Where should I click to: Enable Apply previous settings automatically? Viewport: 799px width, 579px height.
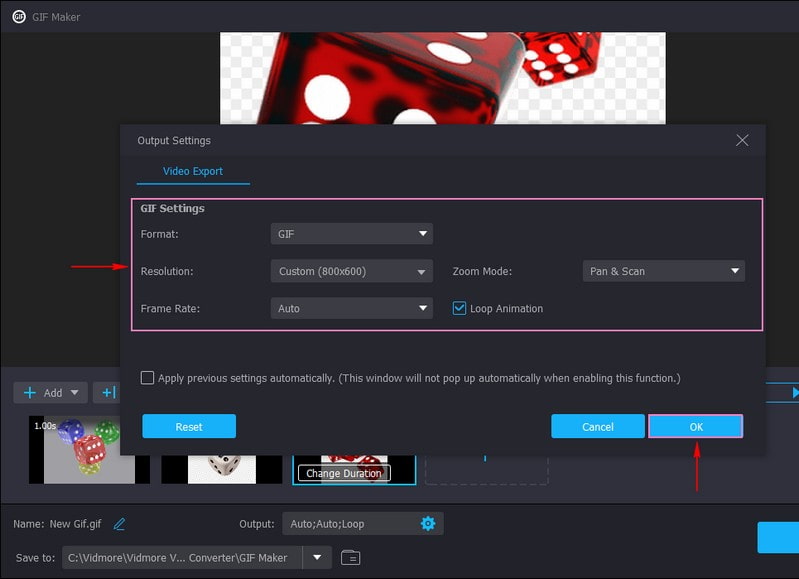148,378
